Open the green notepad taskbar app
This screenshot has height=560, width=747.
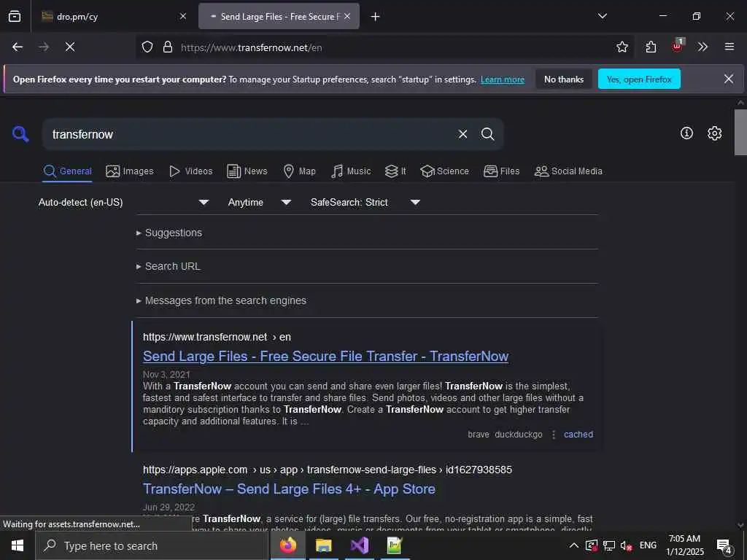pos(395,545)
